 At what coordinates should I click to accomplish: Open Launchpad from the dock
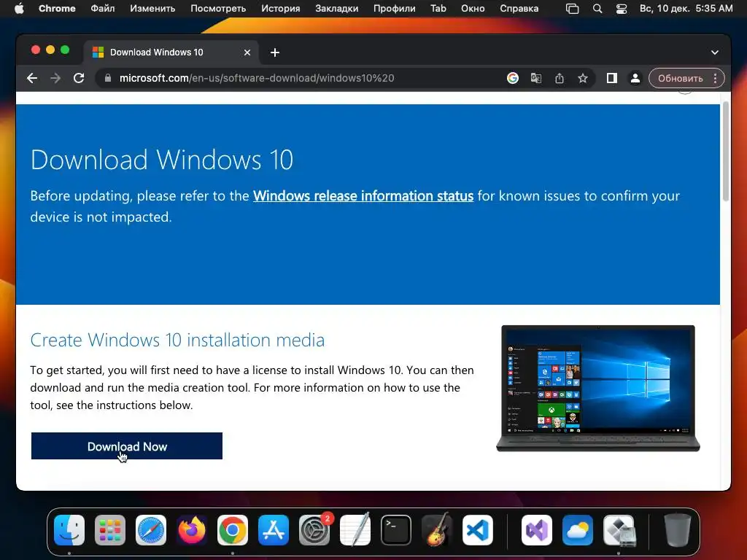pyautogui.click(x=110, y=530)
